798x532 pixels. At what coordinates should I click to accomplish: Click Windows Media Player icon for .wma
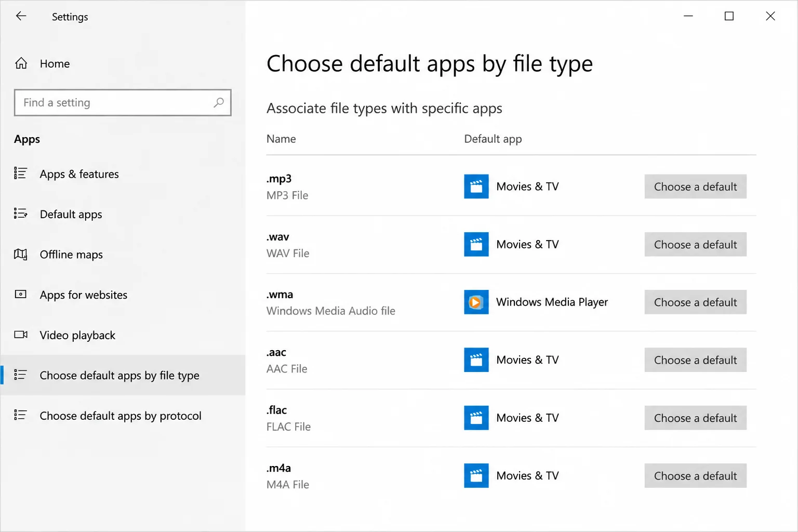(x=476, y=302)
